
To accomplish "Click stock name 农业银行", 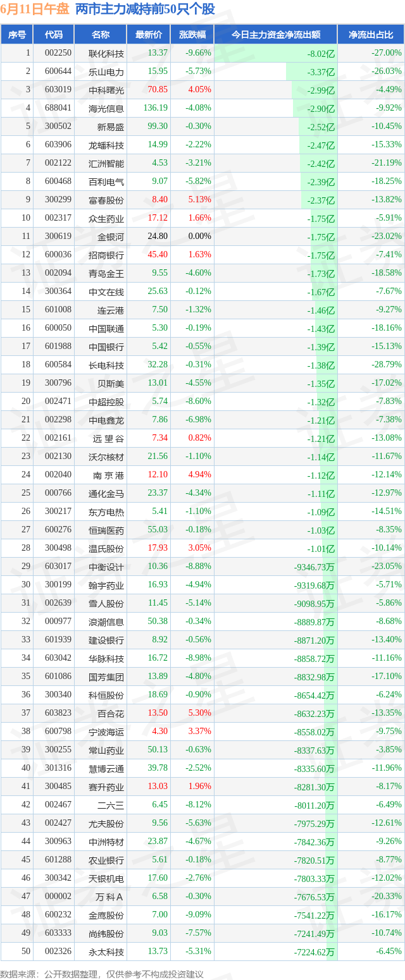I will (x=106, y=860).
